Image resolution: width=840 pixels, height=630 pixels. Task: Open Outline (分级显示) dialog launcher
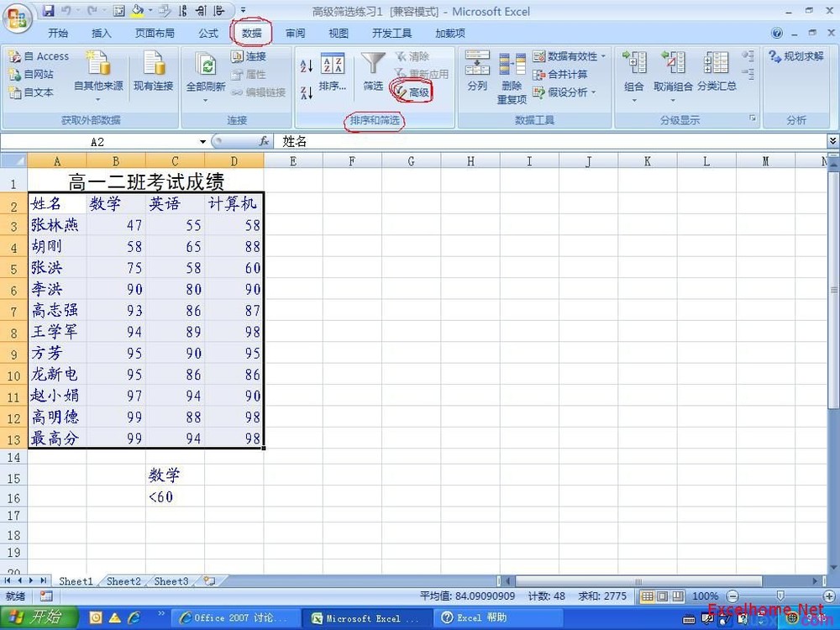point(753,118)
